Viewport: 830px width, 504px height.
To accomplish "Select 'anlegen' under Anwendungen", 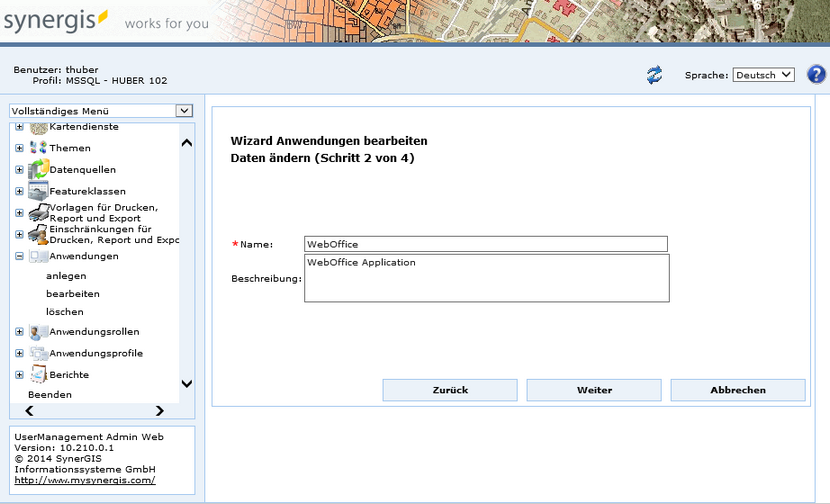I will point(66,276).
